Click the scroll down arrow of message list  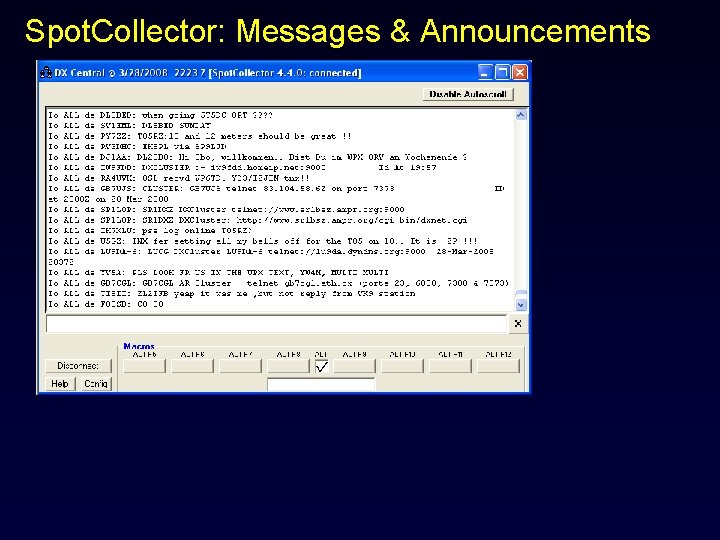521,304
